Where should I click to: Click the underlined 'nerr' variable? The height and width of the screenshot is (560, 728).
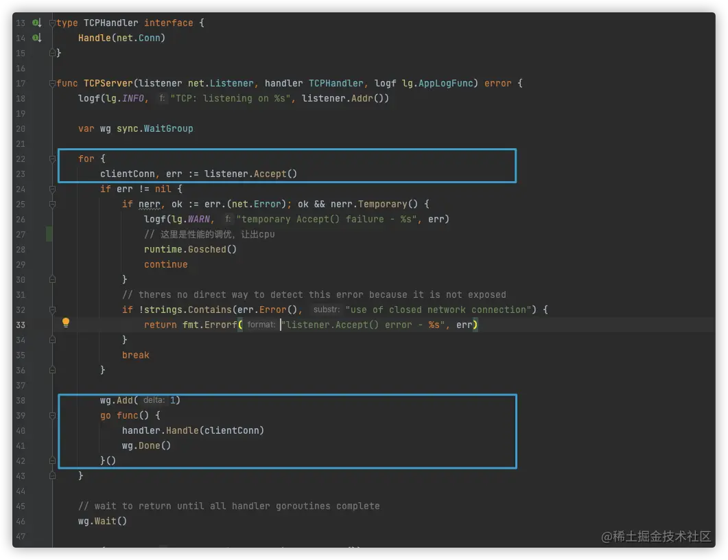(x=149, y=205)
